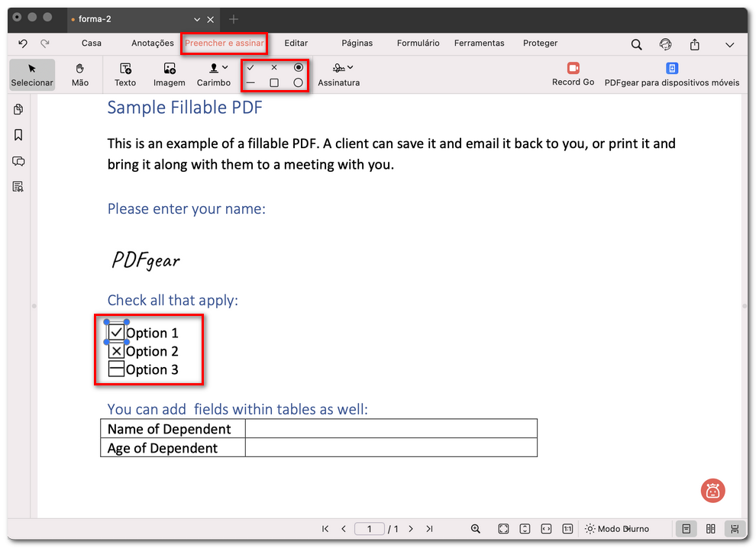Launch Record Go
This screenshot has width=756, height=548.
click(573, 74)
